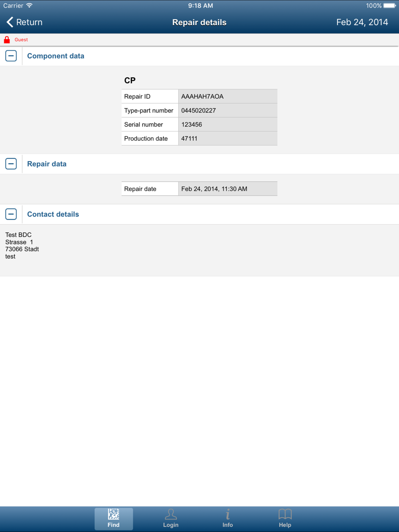Tap the battery indicator icon
This screenshot has width=399, height=532.
click(x=390, y=6)
